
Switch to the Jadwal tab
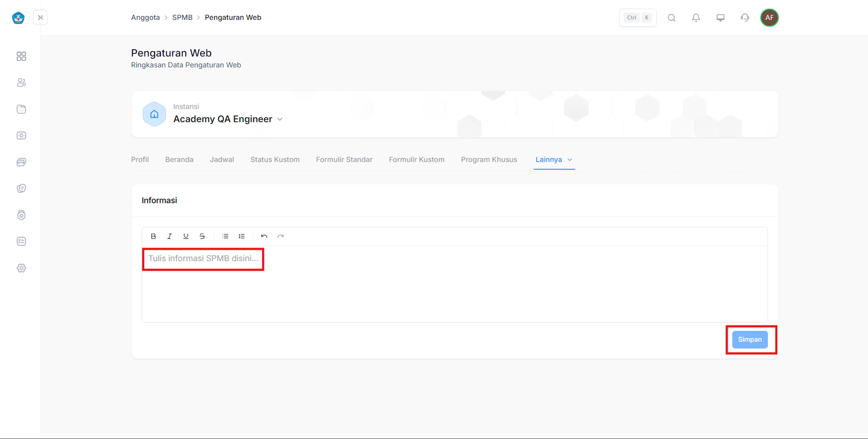(x=222, y=159)
